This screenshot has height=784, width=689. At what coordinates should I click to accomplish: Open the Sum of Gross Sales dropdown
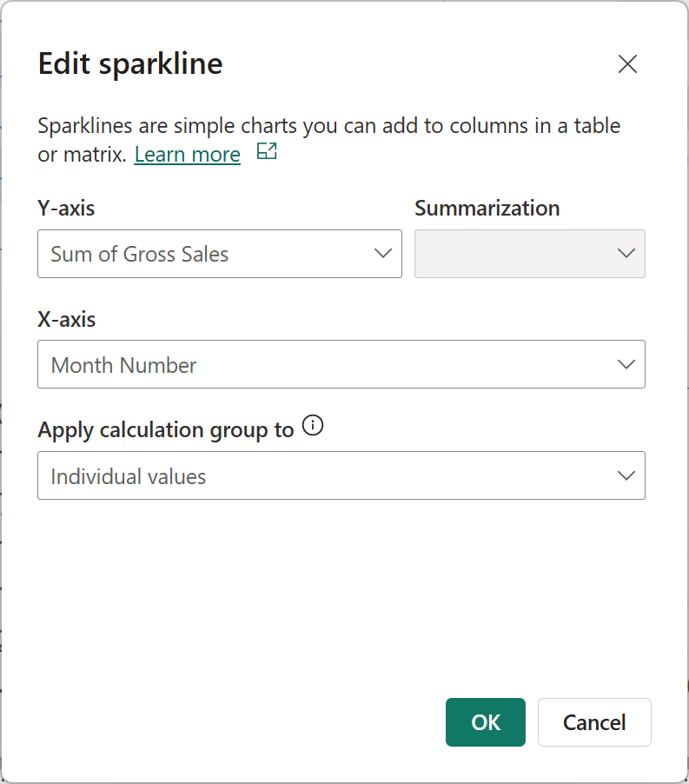point(209,254)
